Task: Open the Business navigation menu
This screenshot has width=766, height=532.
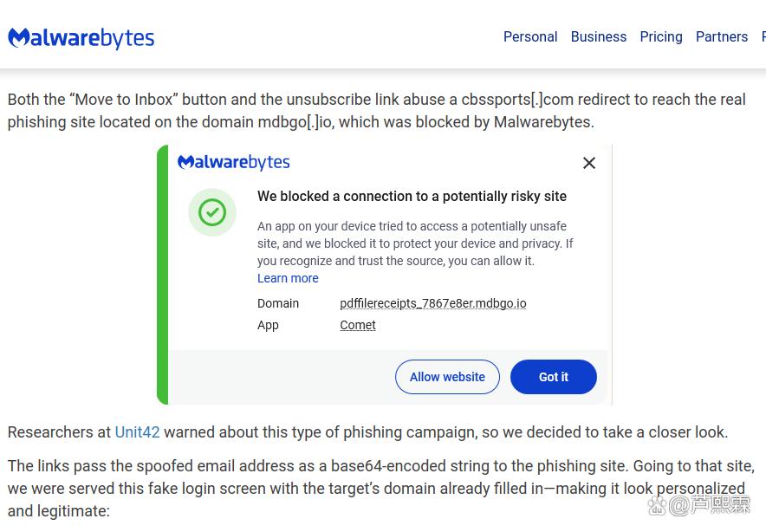Action: pyautogui.click(x=599, y=36)
